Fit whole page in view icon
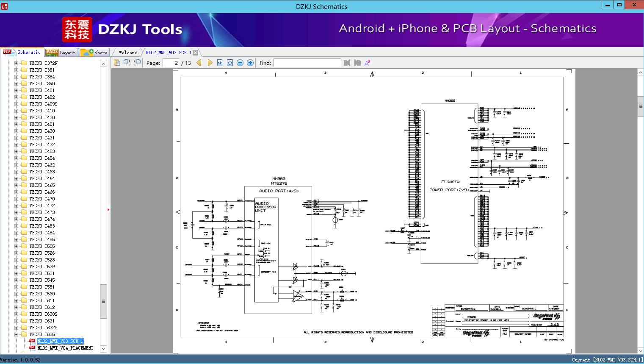644x364 pixels. coord(230,63)
